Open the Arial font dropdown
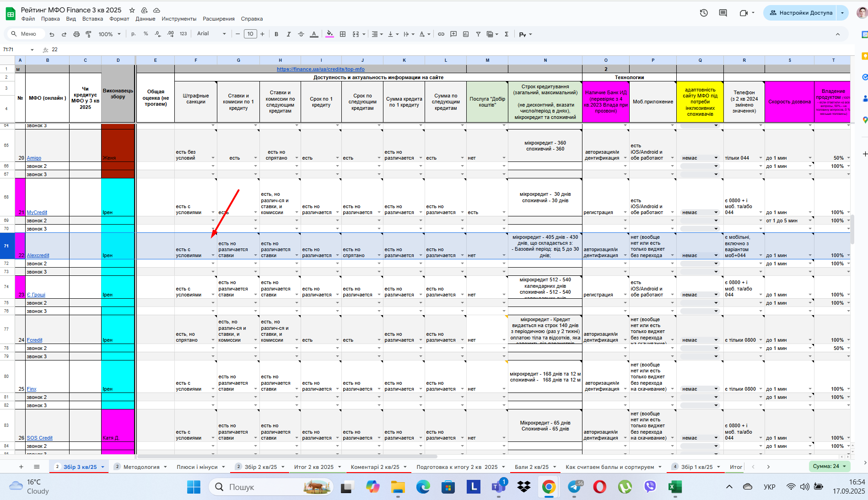Image resolution: width=868 pixels, height=500 pixels. 211,34
